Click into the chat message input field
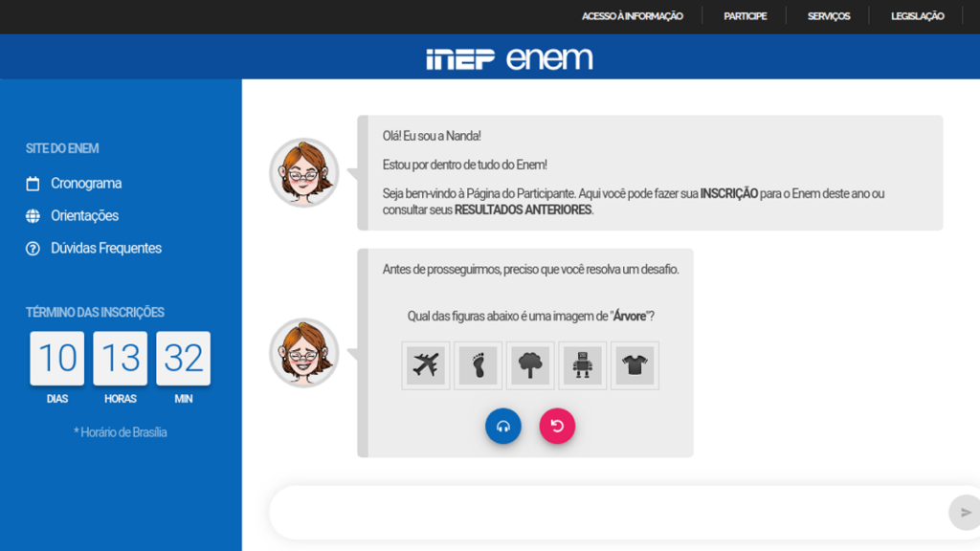Image resolution: width=980 pixels, height=551 pixels. [610, 513]
